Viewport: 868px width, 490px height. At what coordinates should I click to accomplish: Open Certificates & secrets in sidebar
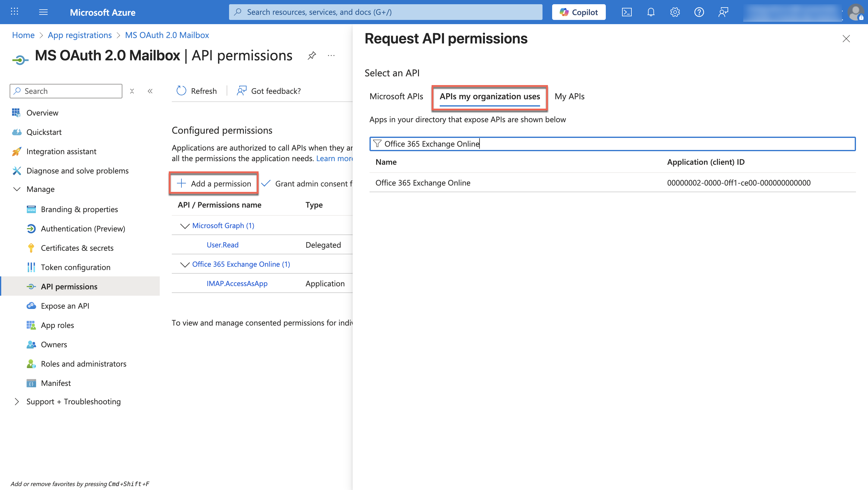click(77, 248)
